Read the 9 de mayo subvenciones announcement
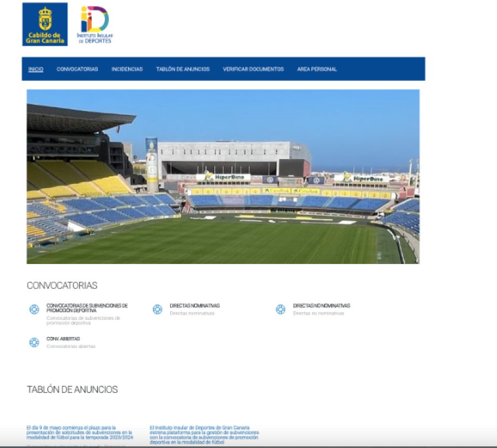 [80, 433]
